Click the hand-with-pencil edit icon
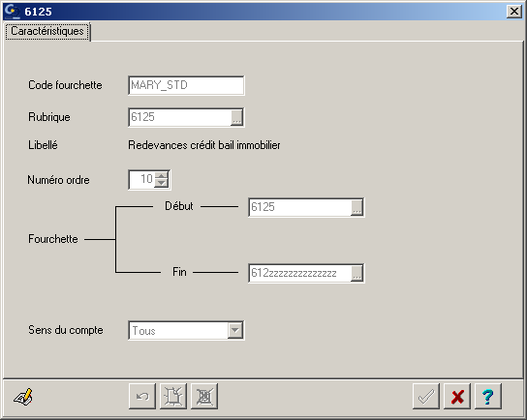 click(x=23, y=397)
